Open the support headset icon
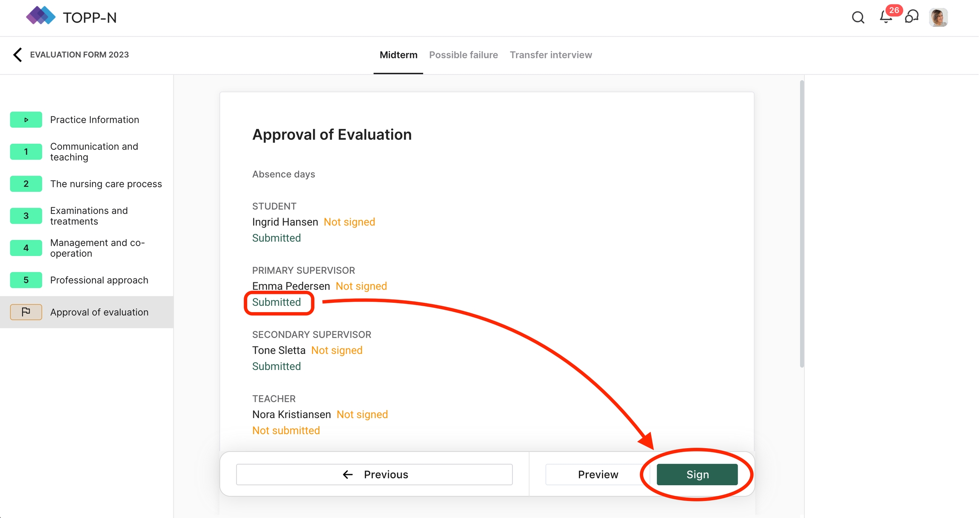980x518 pixels. point(912,17)
